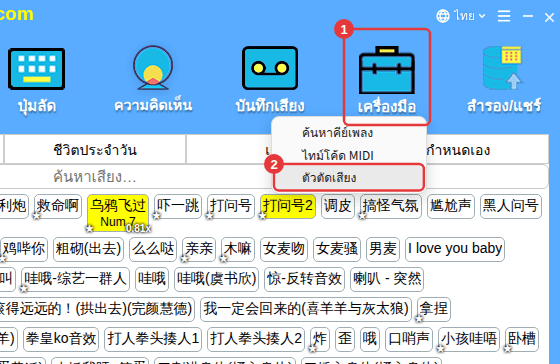Play the 男麦 sound
Image resolution: width=560 pixels, height=364 pixels.
click(x=383, y=249)
